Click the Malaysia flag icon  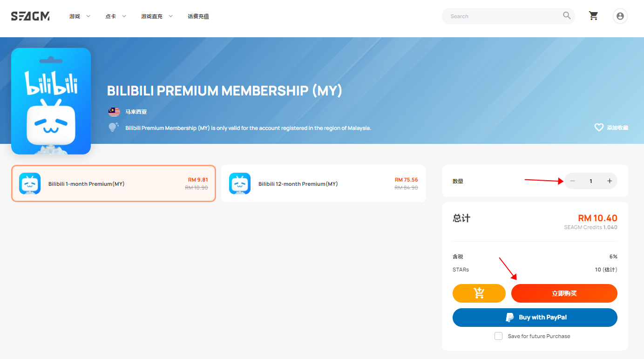coord(114,112)
